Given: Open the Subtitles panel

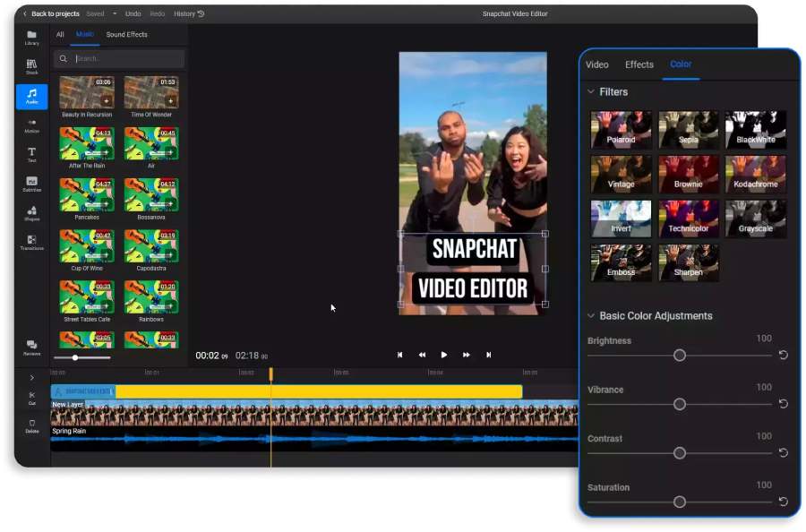Looking at the screenshot, I should coord(32,184).
